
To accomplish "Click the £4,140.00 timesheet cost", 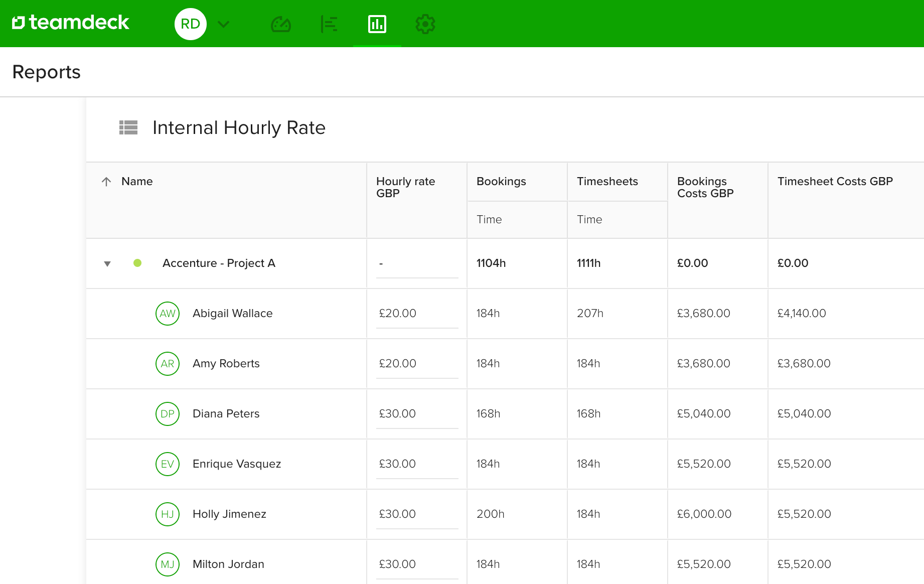I will click(802, 313).
